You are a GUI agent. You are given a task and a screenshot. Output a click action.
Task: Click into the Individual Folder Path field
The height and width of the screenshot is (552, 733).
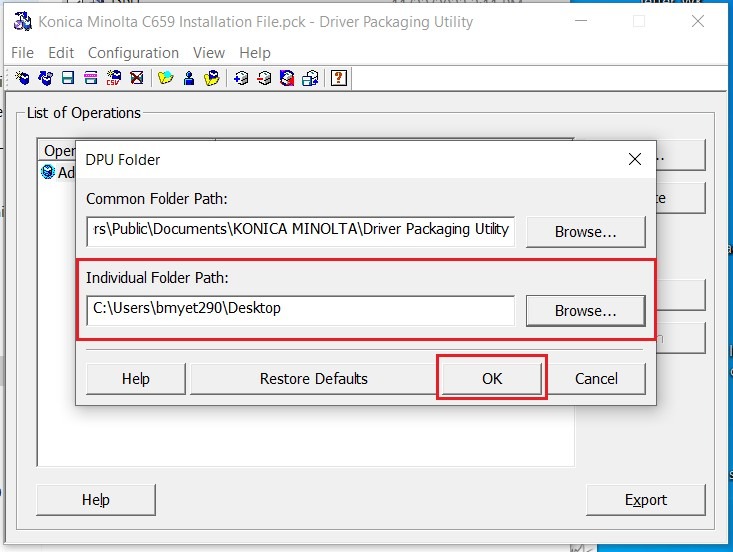point(300,310)
